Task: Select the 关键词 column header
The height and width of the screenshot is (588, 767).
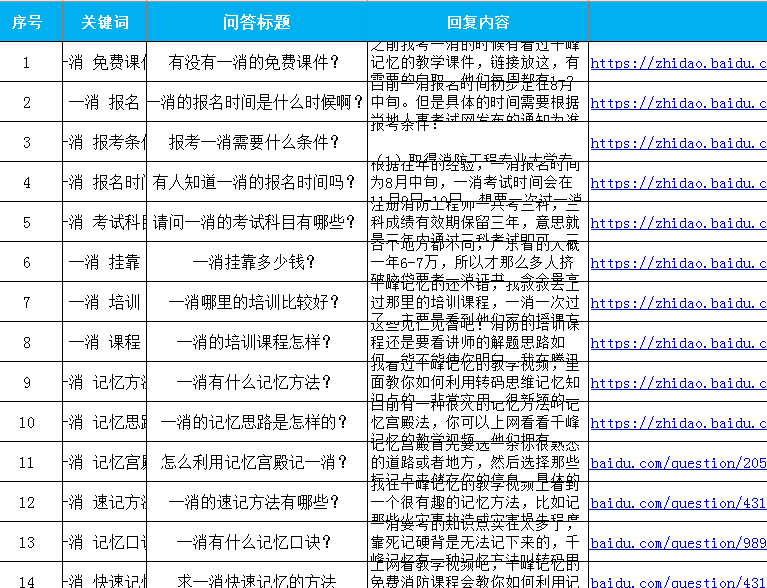Action: pos(105,22)
